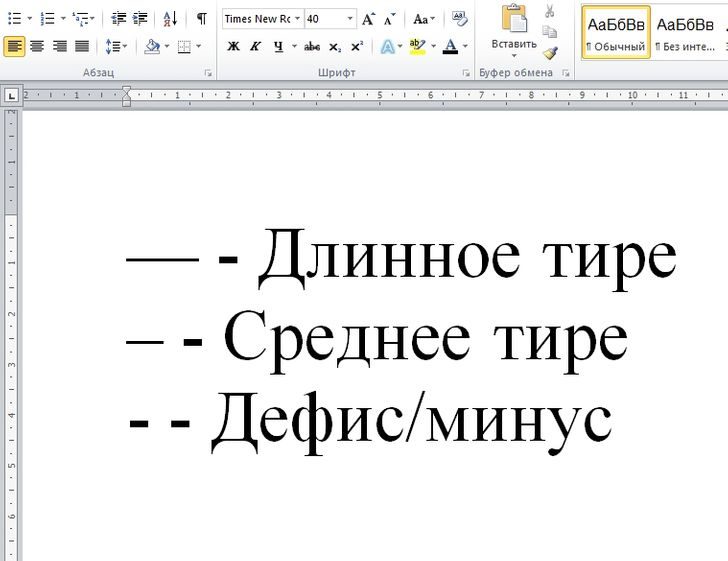Screen dimensions: 728x561
Task: Open the Times New Roman font name dropdown
Action: coord(297,19)
